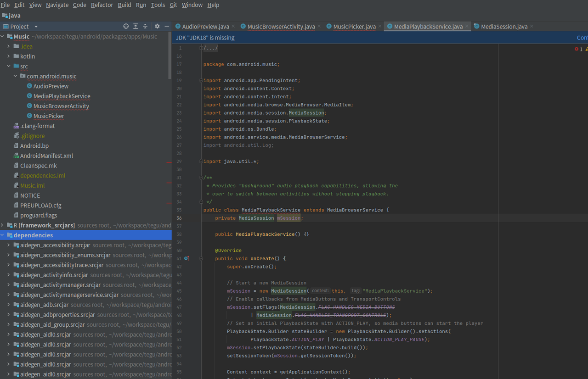The image size is (588, 379).
Task: Open the File menu
Action: pyautogui.click(x=5, y=5)
